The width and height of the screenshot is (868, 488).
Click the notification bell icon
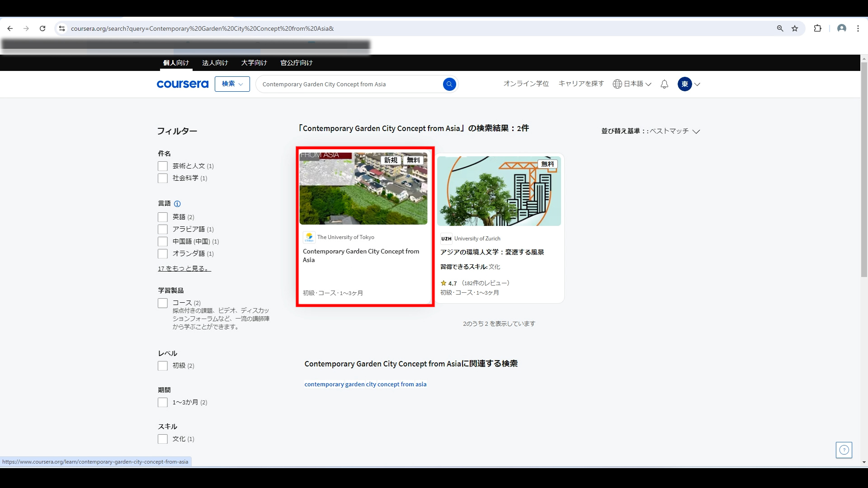tap(665, 84)
